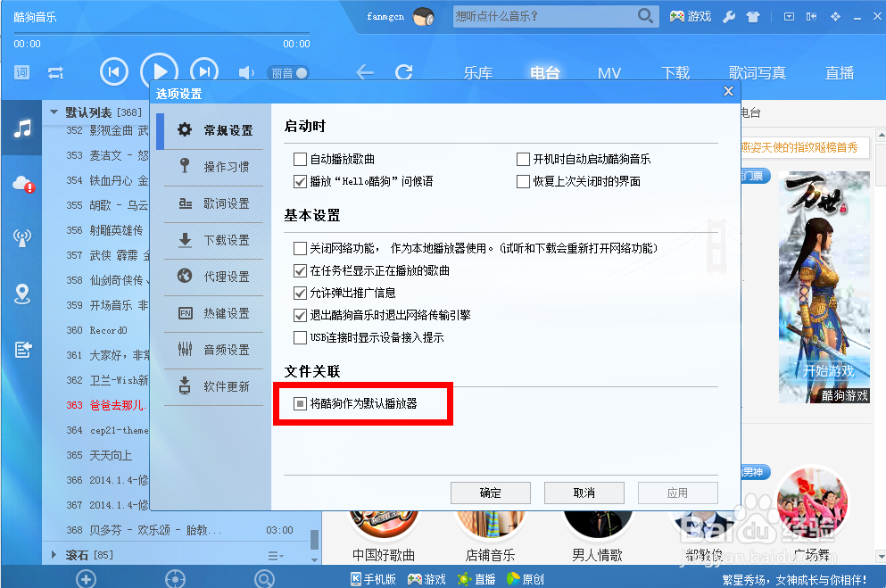Viewport: 886px width, 588px height.
Task: Select the cloud music sidebar icon
Action: click(x=22, y=185)
